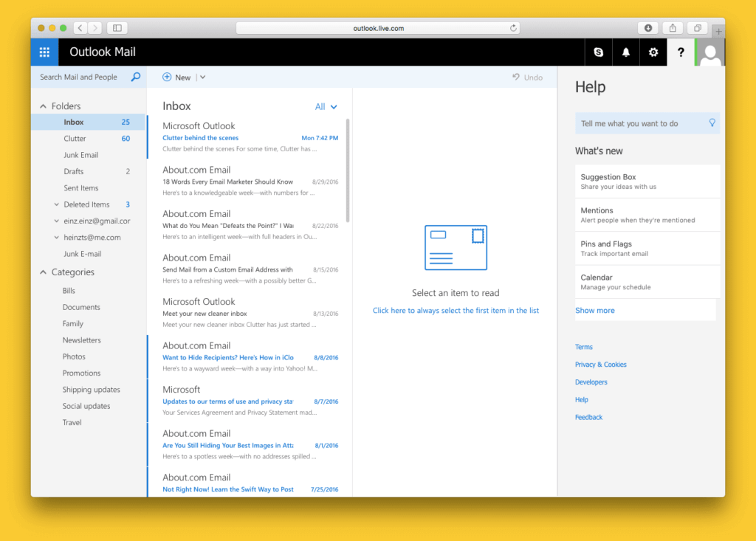Select the Travel category
Viewport: 756px width, 541px height.
(72, 422)
